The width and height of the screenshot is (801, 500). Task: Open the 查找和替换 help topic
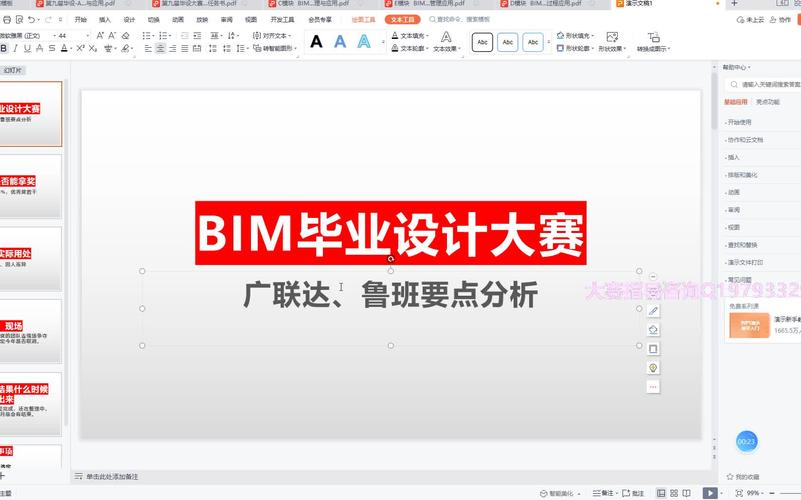click(742, 245)
